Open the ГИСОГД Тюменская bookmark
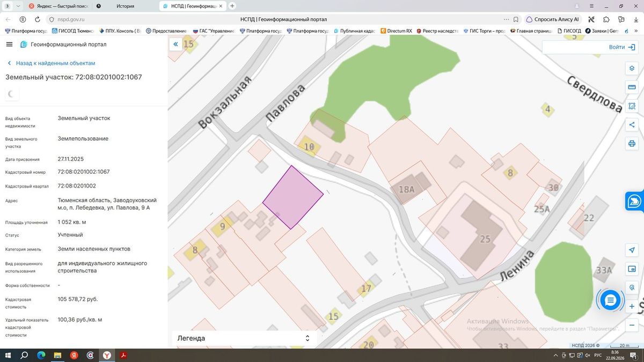644x362 pixels. click(72, 31)
